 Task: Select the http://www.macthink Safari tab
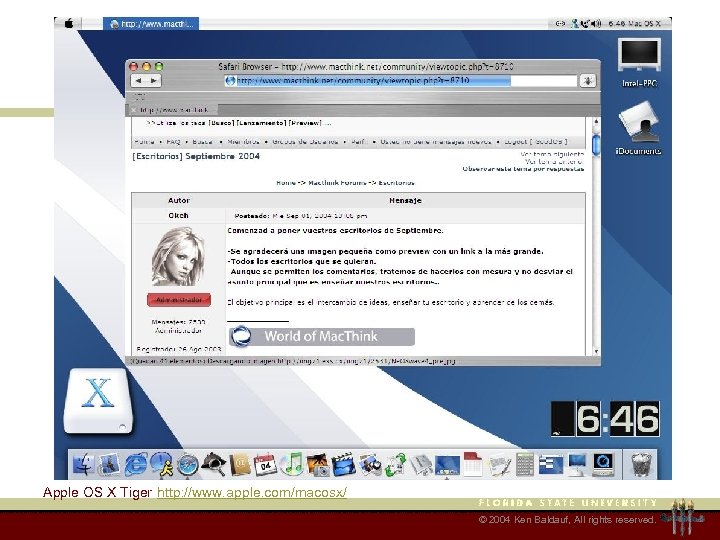point(172,110)
